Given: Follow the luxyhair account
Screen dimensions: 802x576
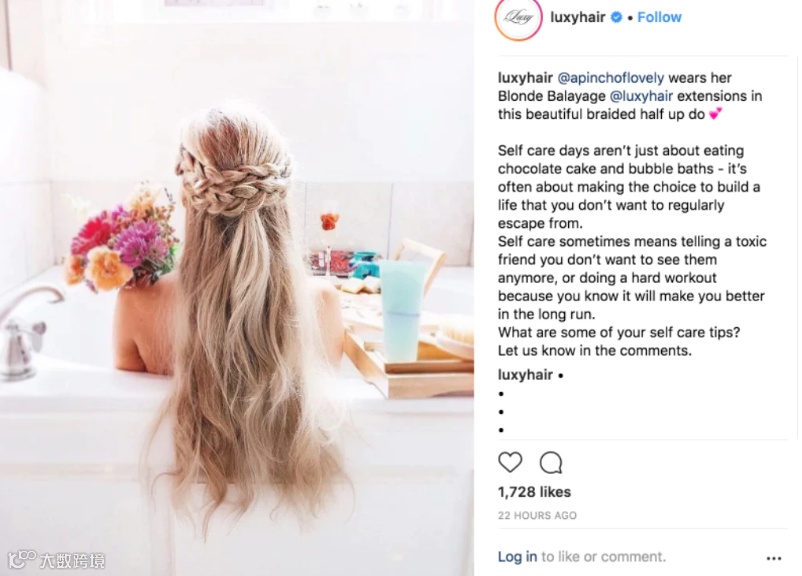Looking at the screenshot, I should point(659,17).
